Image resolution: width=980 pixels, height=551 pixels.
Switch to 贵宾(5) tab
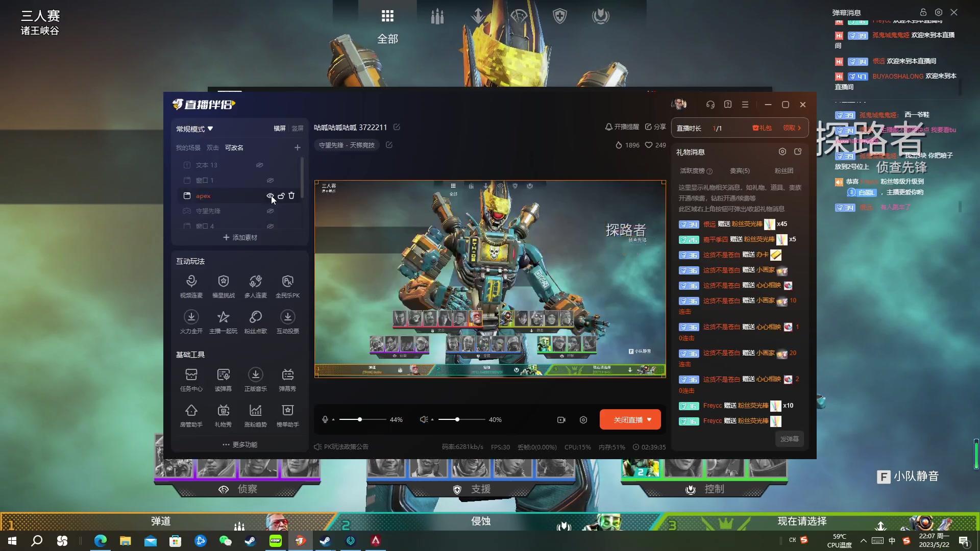point(740,171)
